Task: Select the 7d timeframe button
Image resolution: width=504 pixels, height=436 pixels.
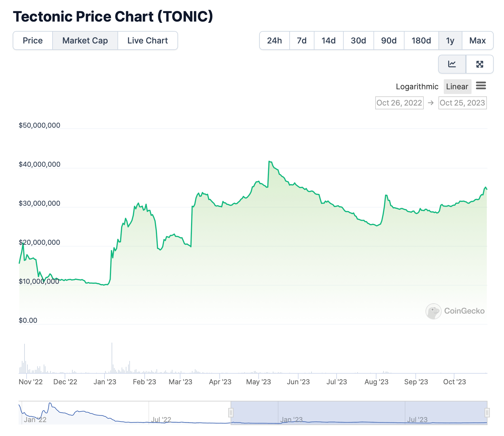Action: coord(302,40)
